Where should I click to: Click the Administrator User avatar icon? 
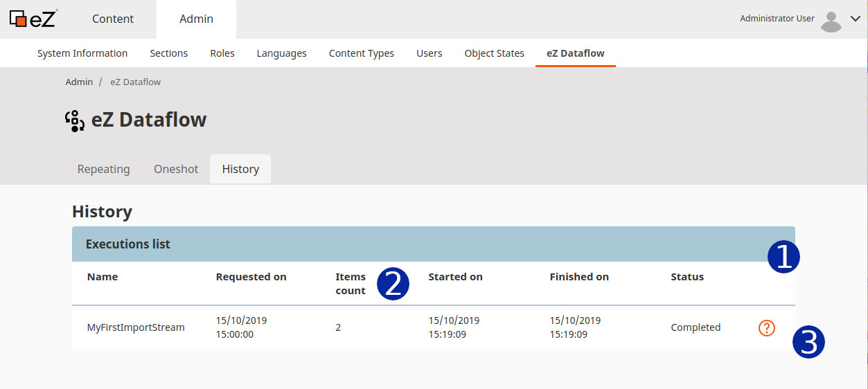pos(831,21)
